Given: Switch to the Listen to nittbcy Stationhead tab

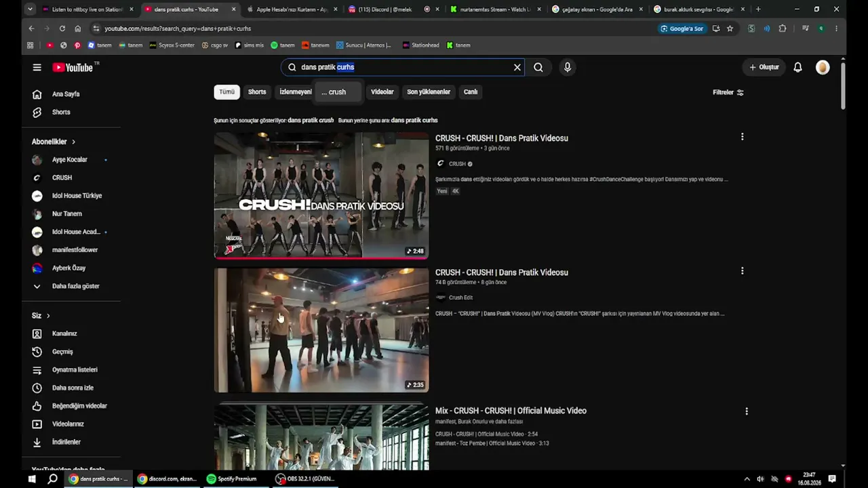Looking at the screenshot, I should click(87, 9).
